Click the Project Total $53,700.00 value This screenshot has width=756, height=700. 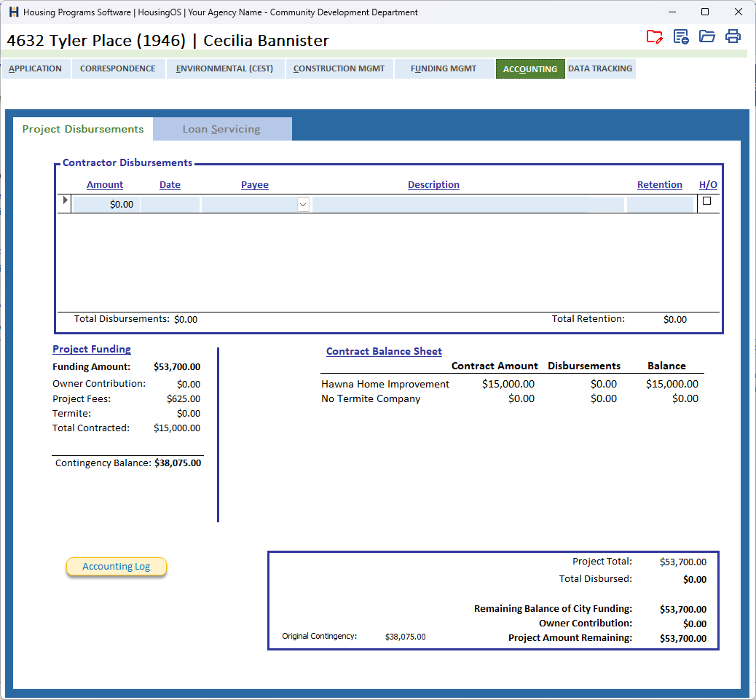click(683, 562)
